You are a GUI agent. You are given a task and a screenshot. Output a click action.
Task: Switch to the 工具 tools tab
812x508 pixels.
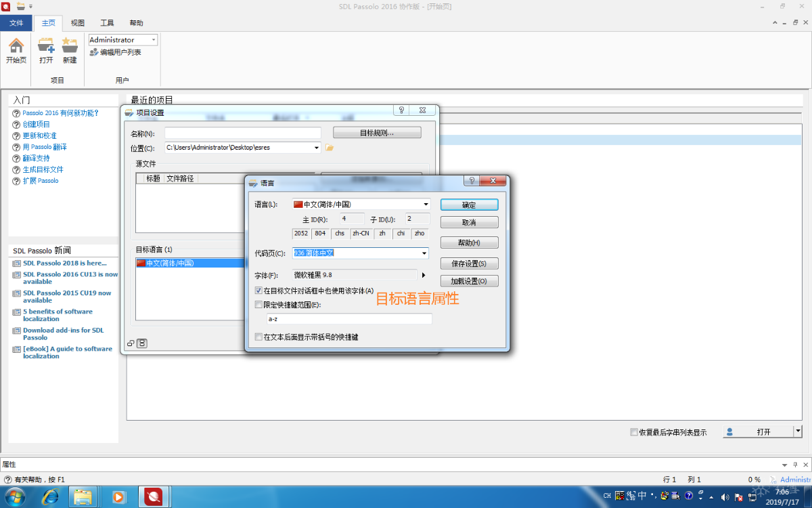107,23
